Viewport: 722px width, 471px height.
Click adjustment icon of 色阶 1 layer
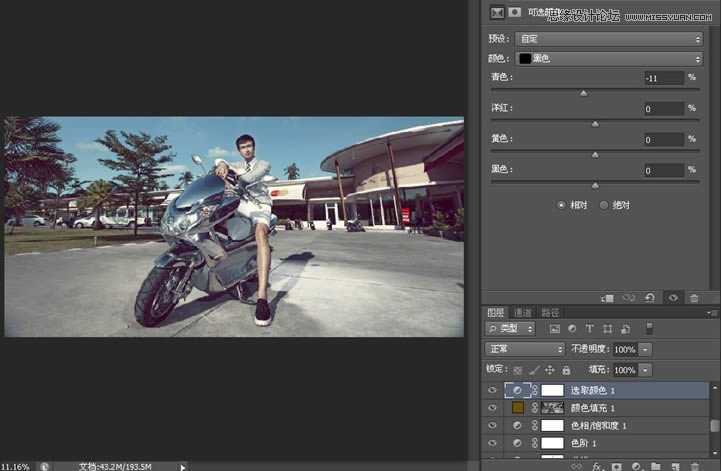click(517, 443)
